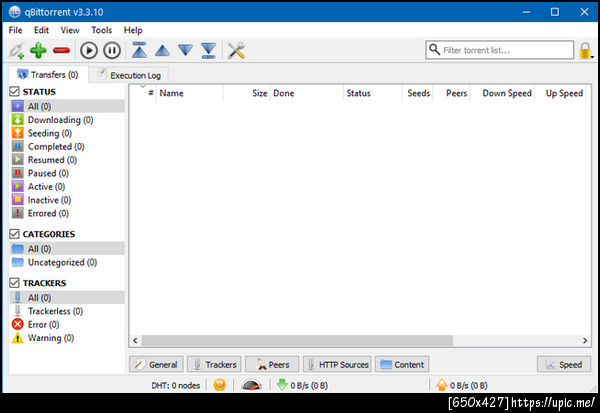Open the Trackers properties tab
The image size is (600, 413).
pyautogui.click(x=214, y=364)
